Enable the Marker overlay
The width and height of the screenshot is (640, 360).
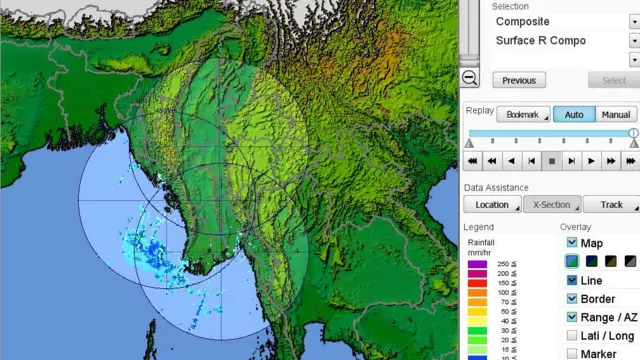[x=572, y=353]
